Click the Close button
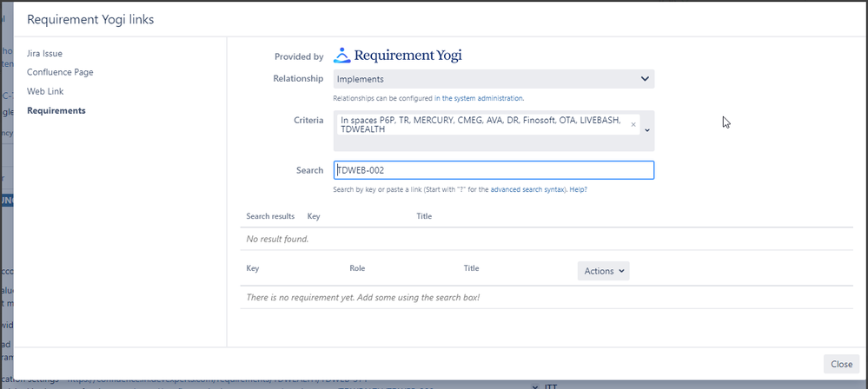Image resolution: width=868 pixels, height=389 pixels. 841,364
